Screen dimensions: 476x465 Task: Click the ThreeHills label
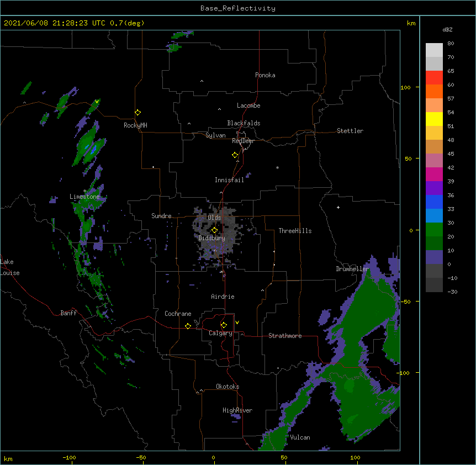tap(295, 231)
